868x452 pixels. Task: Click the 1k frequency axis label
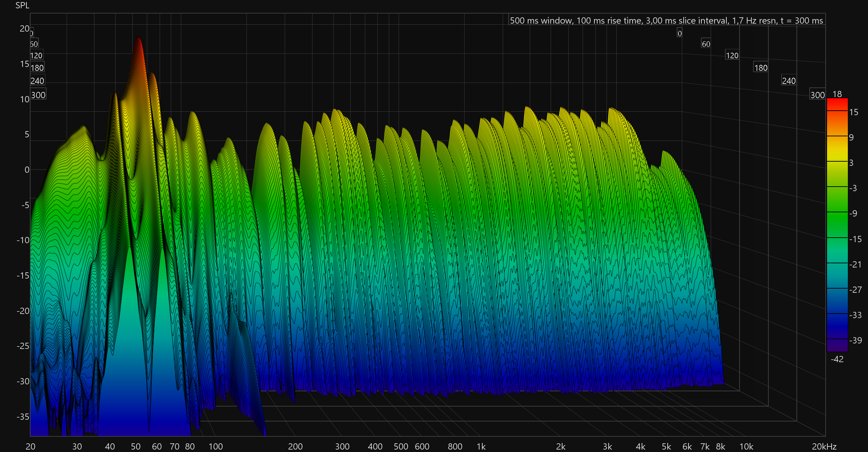(481, 446)
